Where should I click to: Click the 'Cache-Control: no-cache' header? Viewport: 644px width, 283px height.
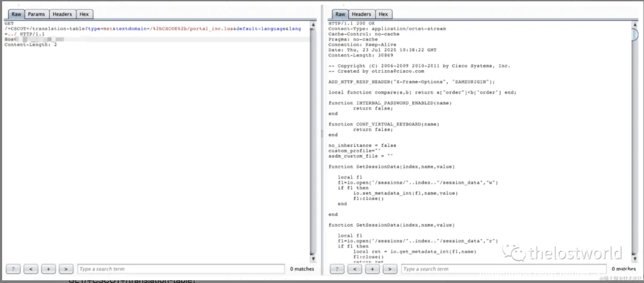(x=364, y=34)
